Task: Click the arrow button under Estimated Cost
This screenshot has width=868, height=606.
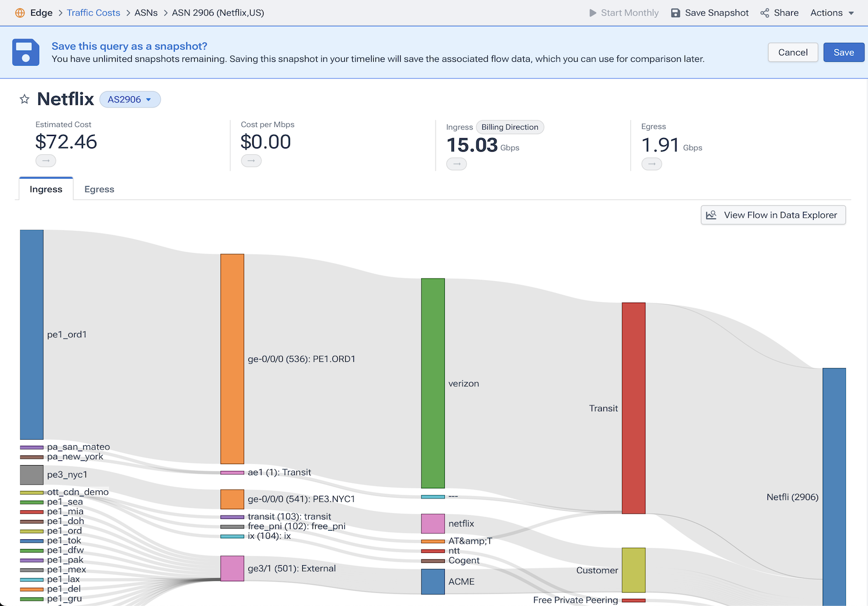Action: (46, 161)
